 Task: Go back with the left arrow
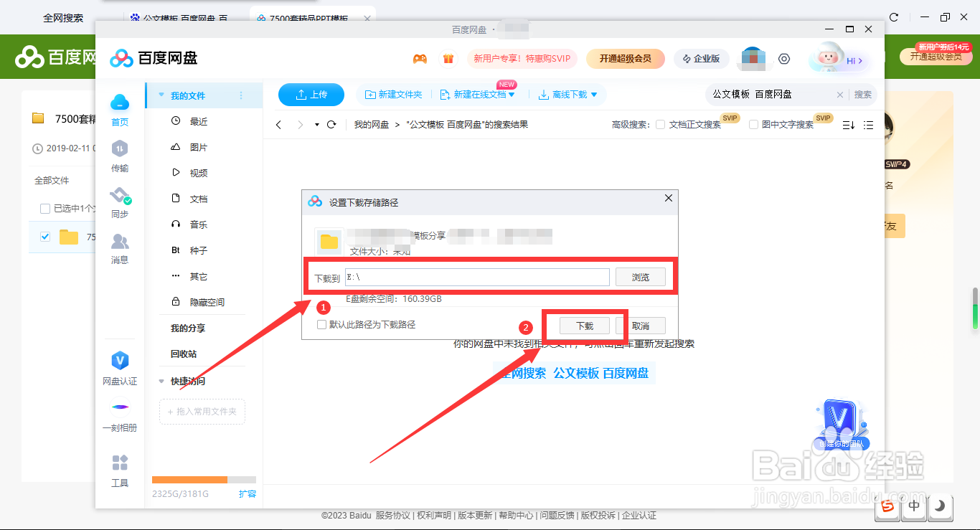[279, 125]
